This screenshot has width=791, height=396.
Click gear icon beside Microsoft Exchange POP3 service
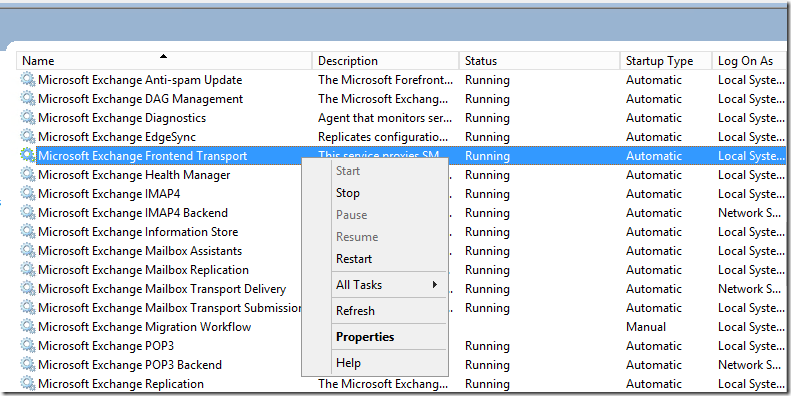point(28,346)
